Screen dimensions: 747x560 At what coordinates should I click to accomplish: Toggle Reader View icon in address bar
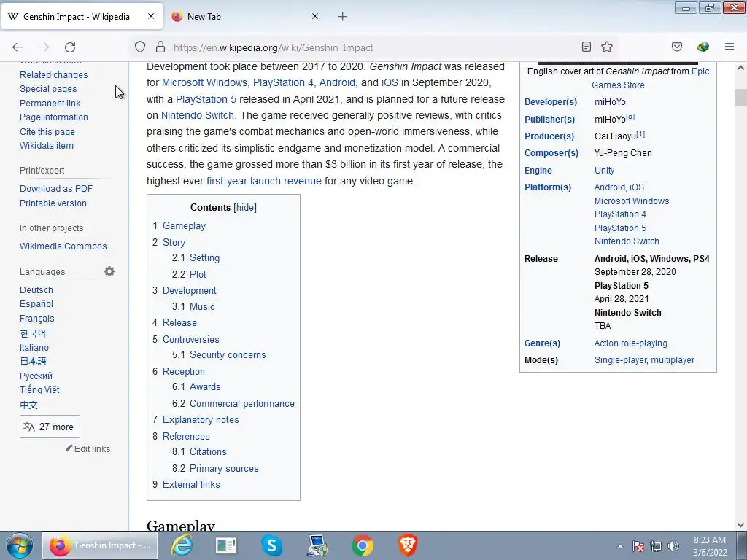(587, 47)
